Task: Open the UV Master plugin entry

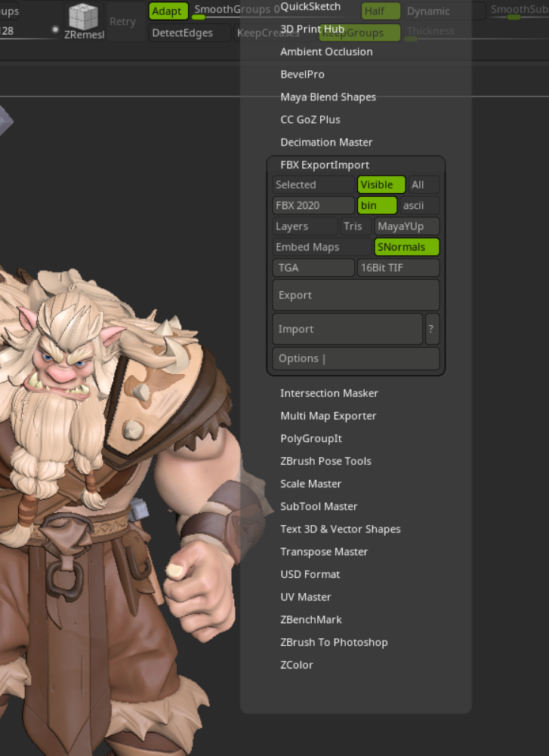Action: 306,598
